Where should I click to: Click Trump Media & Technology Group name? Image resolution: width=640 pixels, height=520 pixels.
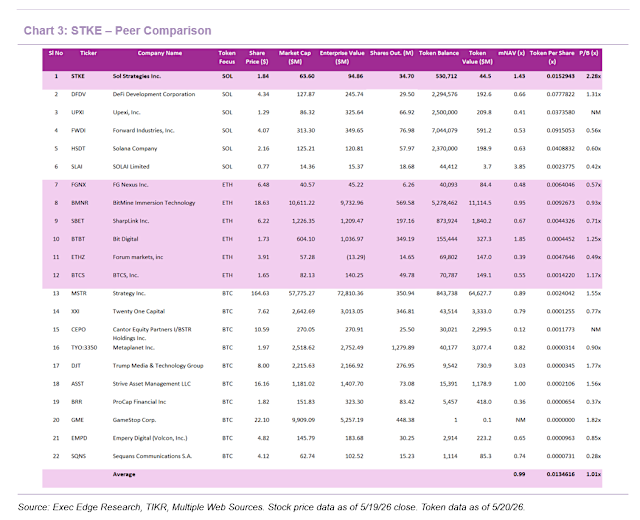158,366
